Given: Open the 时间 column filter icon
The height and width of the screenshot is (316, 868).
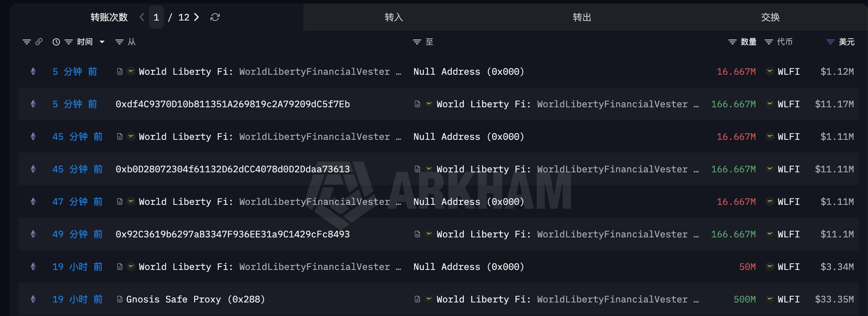Looking at the screenshot, I should [x=69, y=42].
